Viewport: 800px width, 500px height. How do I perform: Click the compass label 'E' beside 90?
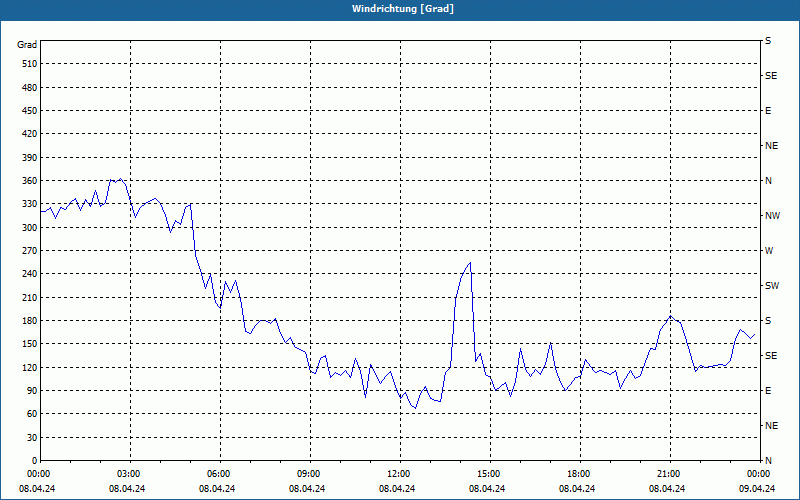click(768, 391)
